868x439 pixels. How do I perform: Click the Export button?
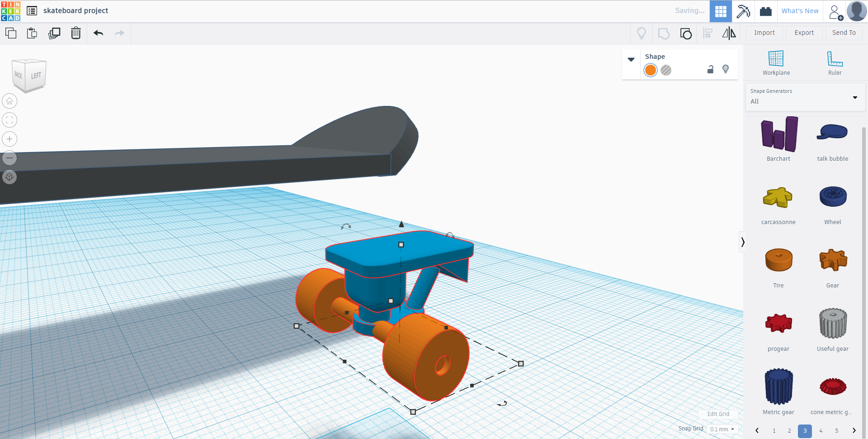(804, 33)
